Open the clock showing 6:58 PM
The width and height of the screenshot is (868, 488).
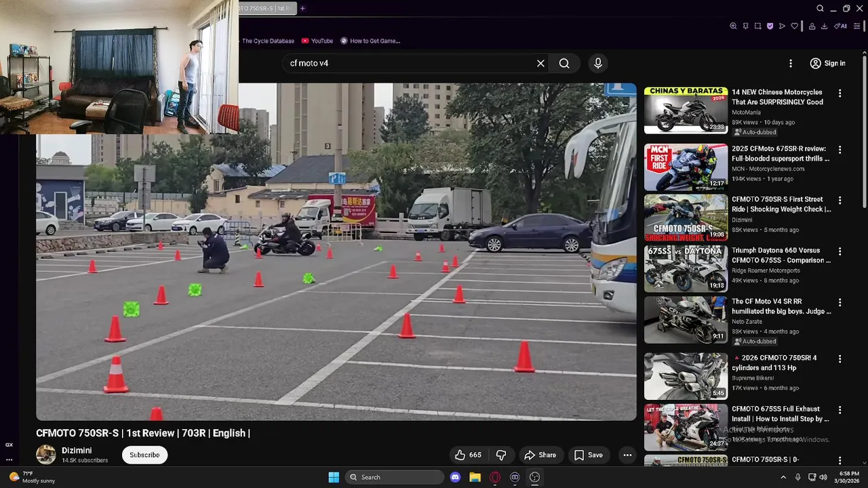point(849,477)
